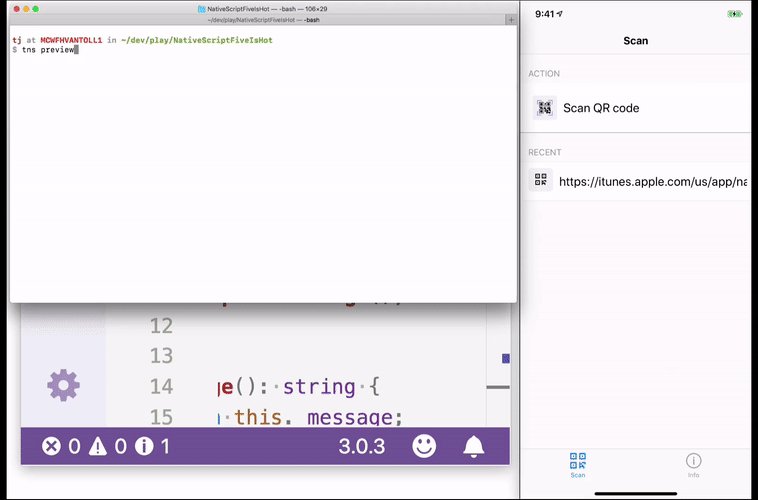This screenshot has width=758, height=500.
Task: Click the word string in code editor
Action: [x=320, y=387]
